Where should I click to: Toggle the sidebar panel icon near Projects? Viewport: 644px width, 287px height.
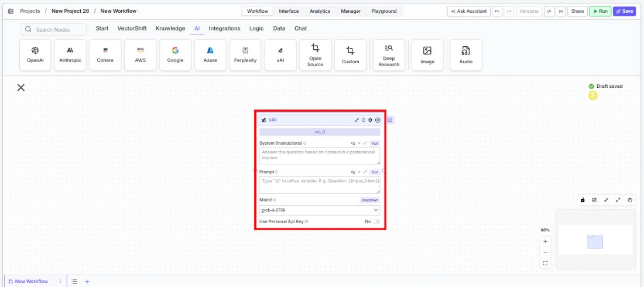[11, 11]
